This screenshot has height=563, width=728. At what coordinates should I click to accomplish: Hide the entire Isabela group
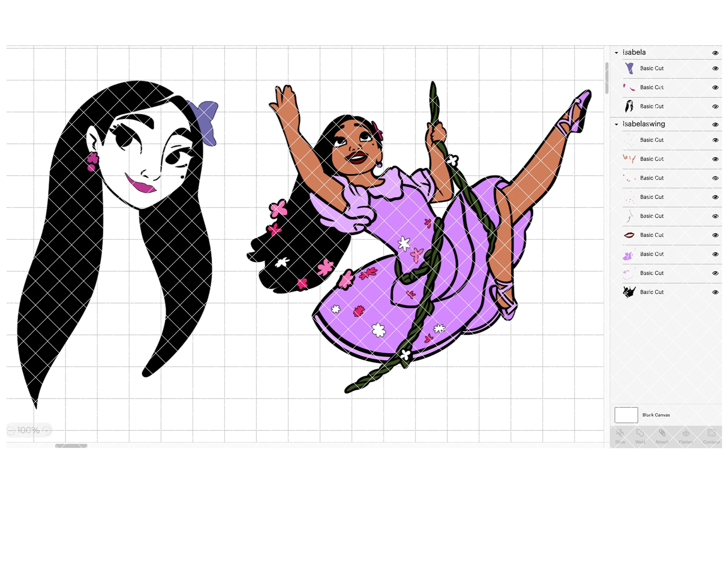[x=715, y=53]
